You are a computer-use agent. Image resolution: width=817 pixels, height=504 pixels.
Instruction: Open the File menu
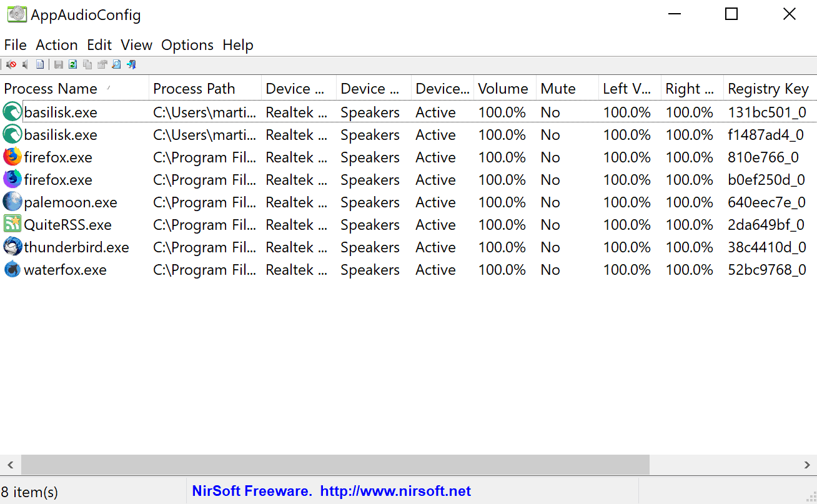pyautogui.click(x=15, y=45)
